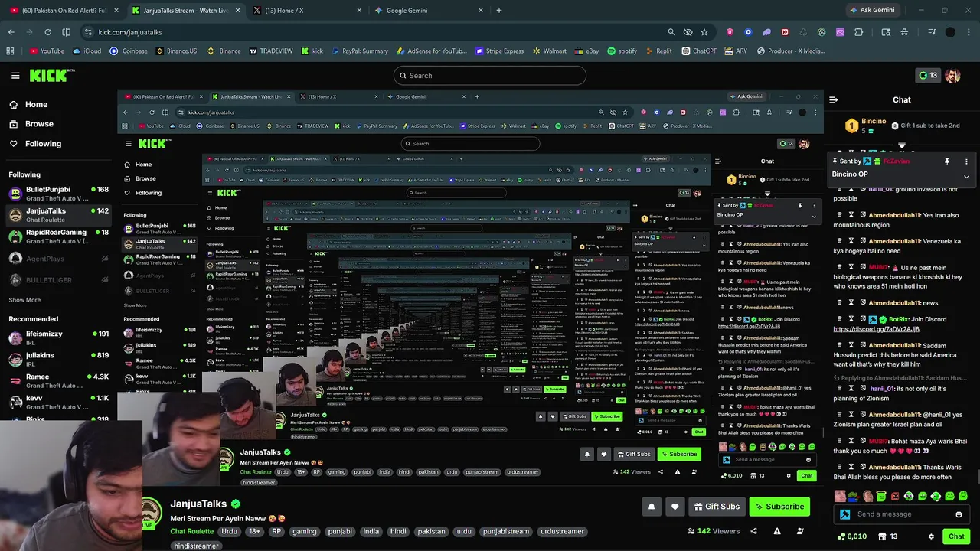Click the Kick search box
The image size is (980, 551).
click(x=490, y=75)
